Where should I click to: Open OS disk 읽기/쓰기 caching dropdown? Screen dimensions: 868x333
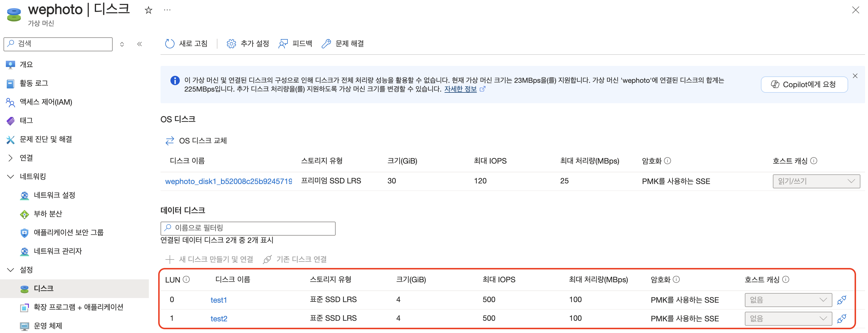pyautogui.click(x=816, y=181)
